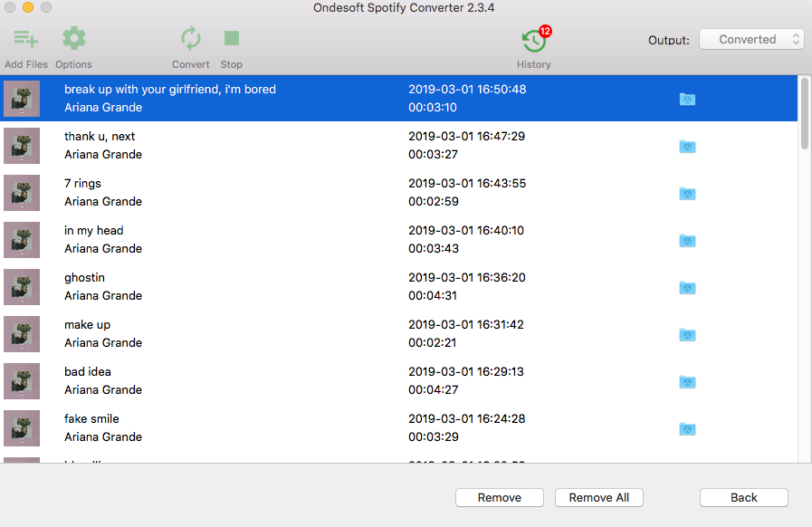Click the duration 00:04:27
This screenshot has width=812, height=527.
(x=434, y=390)
